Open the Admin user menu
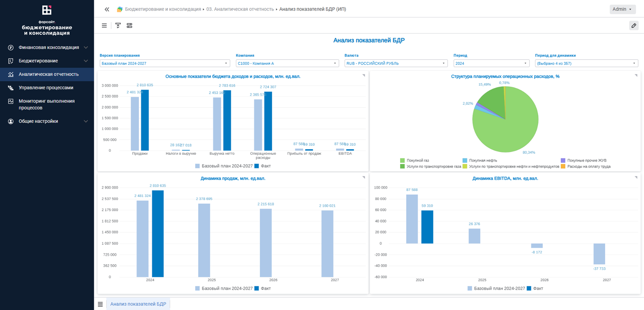Screen dimensions: 644x310 tap(623, 9)
